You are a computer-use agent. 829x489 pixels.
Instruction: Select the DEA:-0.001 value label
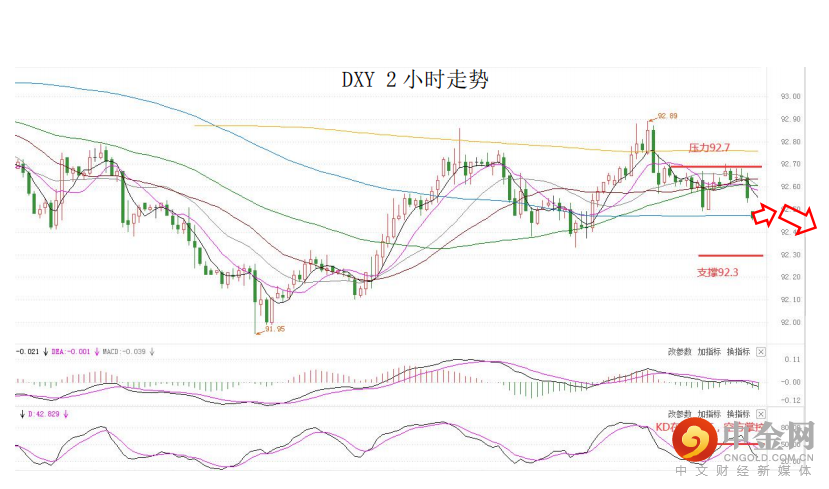(x=71, y=352)
